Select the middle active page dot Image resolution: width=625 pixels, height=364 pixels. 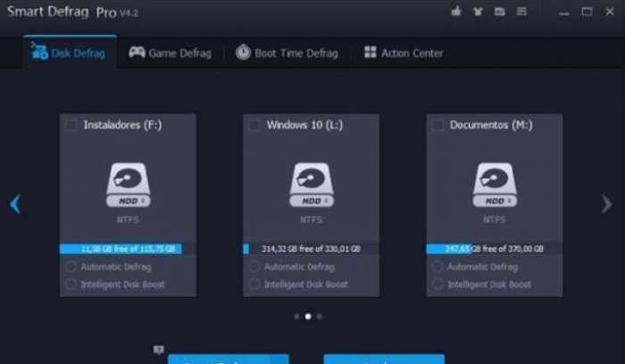[x=308, y=317]
